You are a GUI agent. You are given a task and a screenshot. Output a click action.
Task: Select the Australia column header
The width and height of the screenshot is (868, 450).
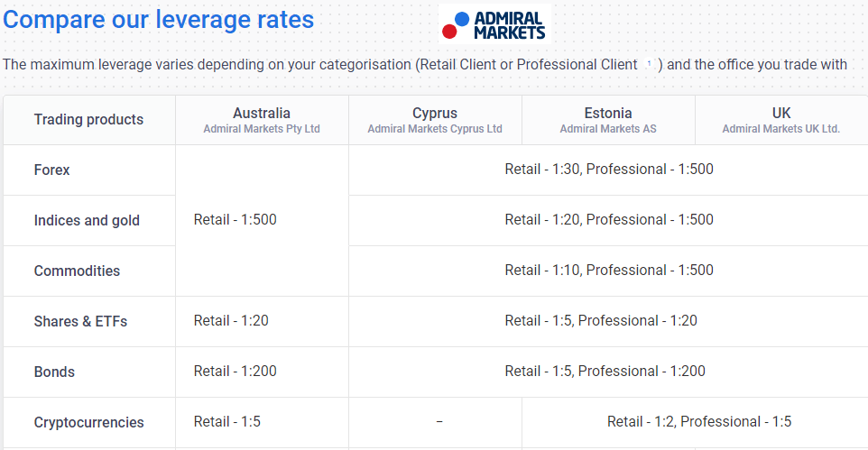point(262,120)
